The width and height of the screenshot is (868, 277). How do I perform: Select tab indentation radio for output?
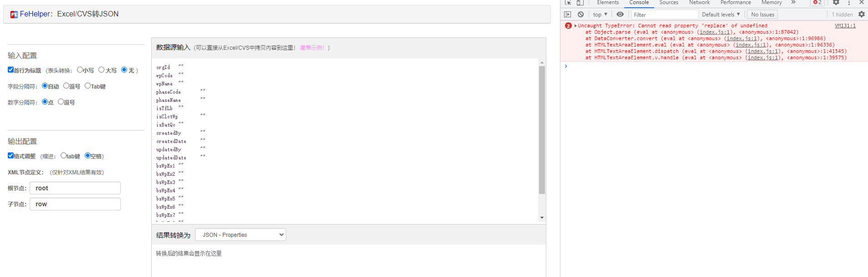click(63, 156)
